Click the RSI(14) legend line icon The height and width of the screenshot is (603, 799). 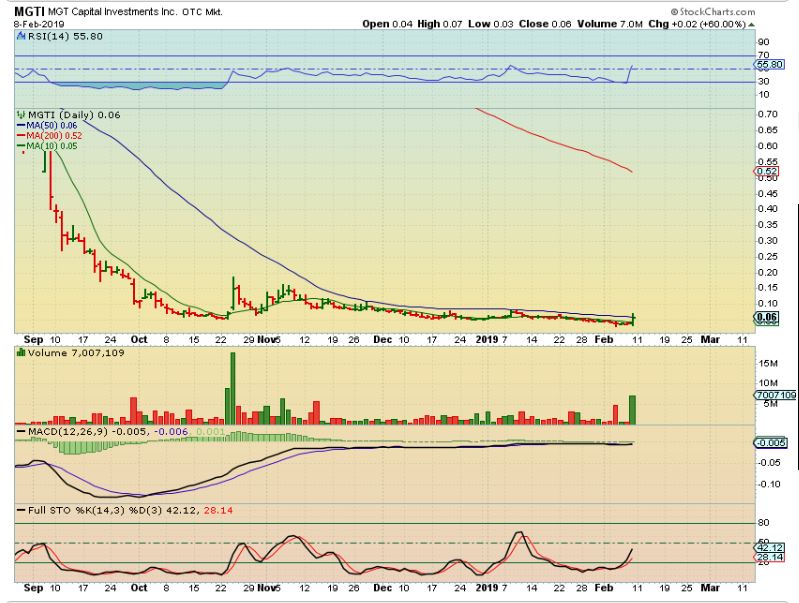pos(21,36)
